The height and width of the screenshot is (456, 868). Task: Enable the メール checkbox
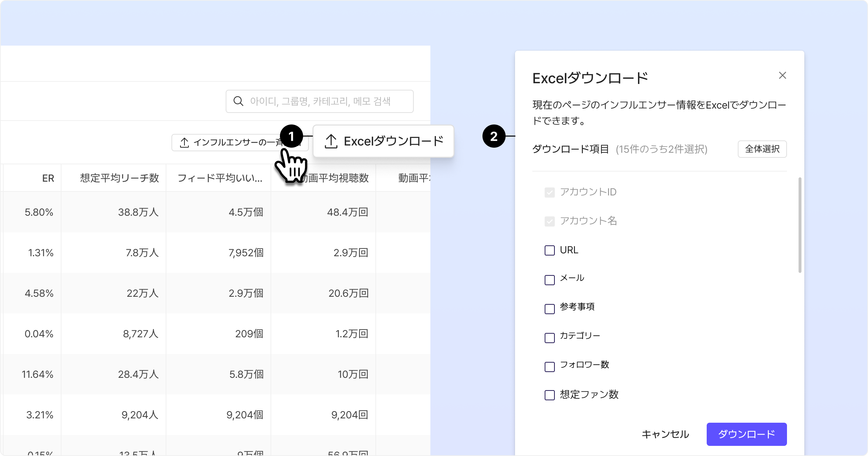(549, 280)
